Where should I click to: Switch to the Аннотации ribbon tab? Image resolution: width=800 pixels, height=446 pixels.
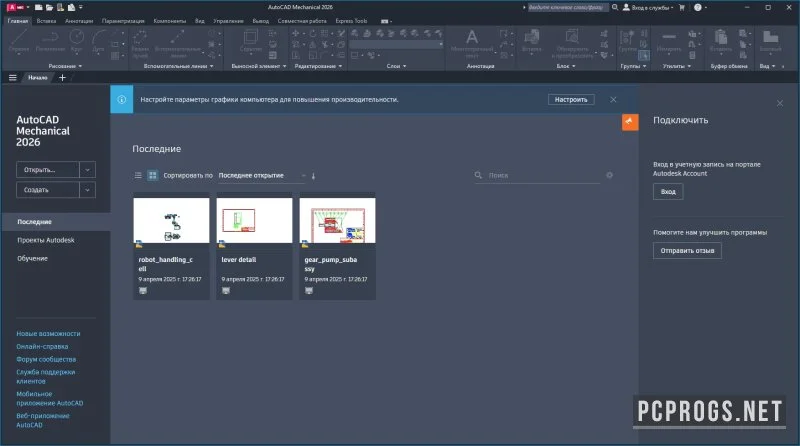tap(79, 21)
